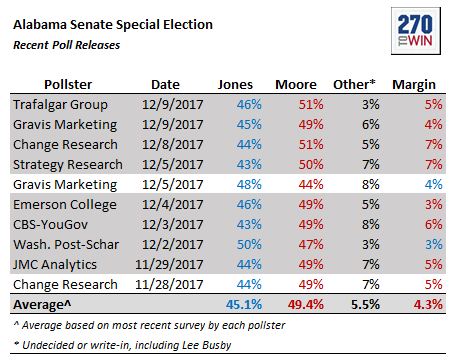Select the Pollster column header
This screenshot has height=363, width=455.
click(x=68, y=85)
